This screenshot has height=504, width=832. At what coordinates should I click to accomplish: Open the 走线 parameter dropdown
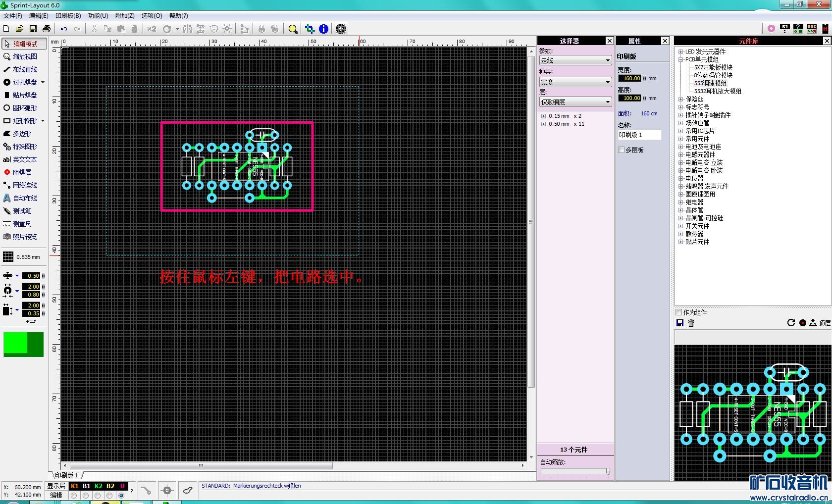click(x=575, y=60)
